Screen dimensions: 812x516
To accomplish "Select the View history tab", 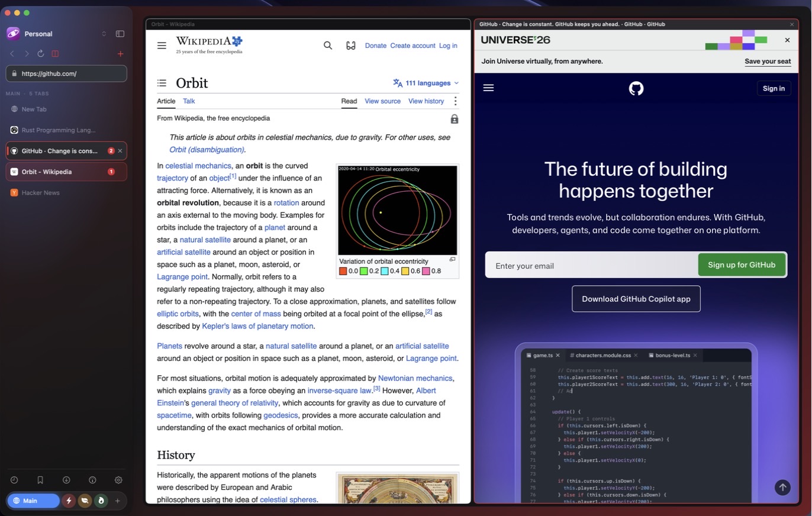I will pyautogui.click(x=426, y=101).
